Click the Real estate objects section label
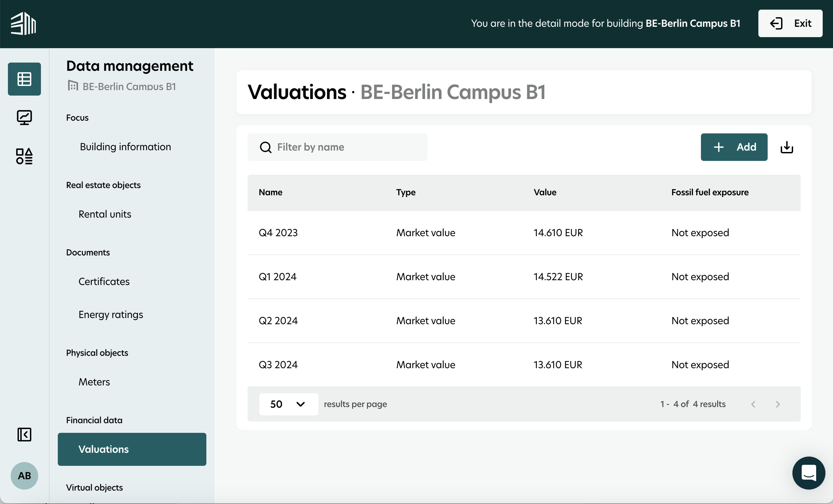833x504 pixels. point(103,185)
